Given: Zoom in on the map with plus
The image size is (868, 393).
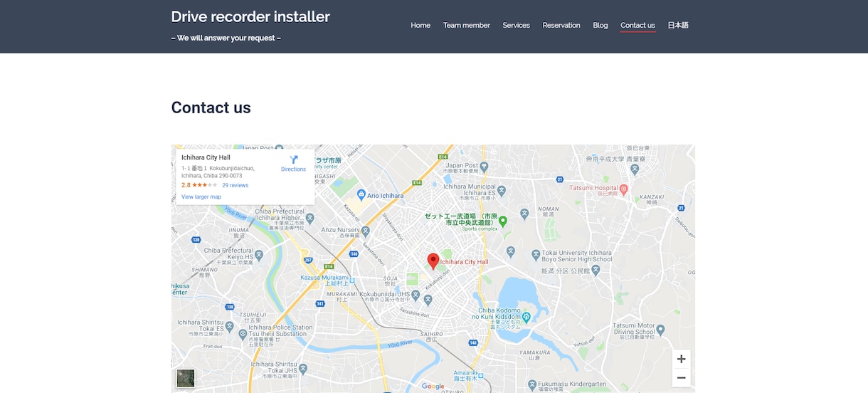Looking at the screenshot, I should click(681, 359).
